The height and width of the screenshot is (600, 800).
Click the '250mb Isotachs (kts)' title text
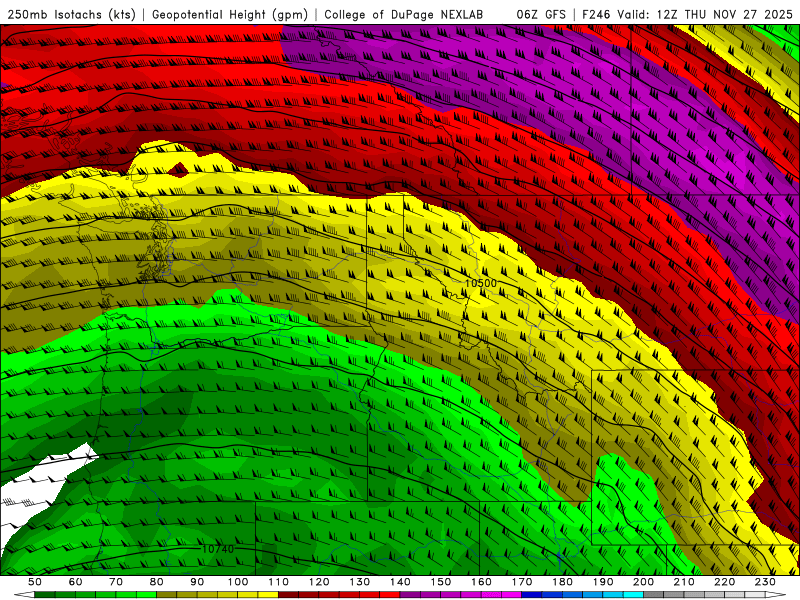(x=71, y=14)
